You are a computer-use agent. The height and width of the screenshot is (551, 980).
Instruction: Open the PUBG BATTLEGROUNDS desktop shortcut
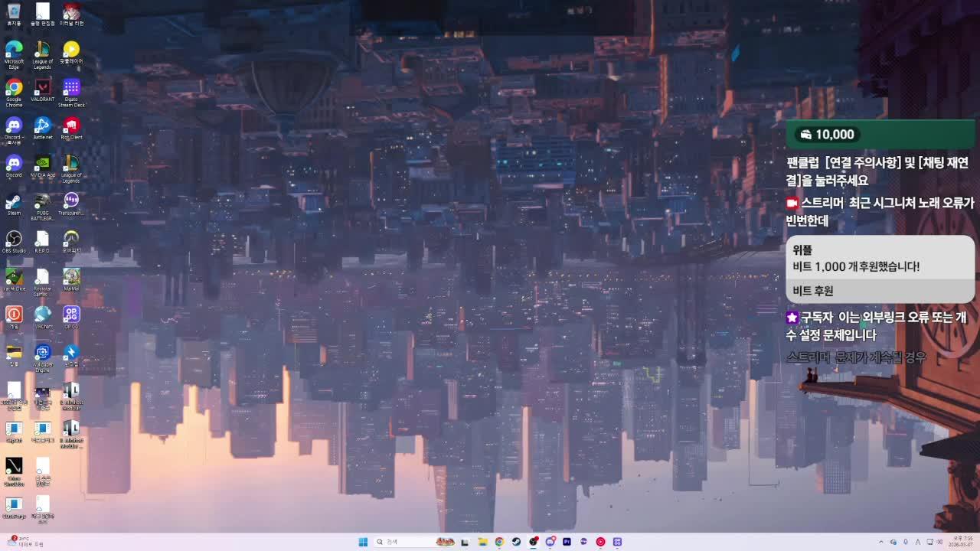click(x=43, y=207)
